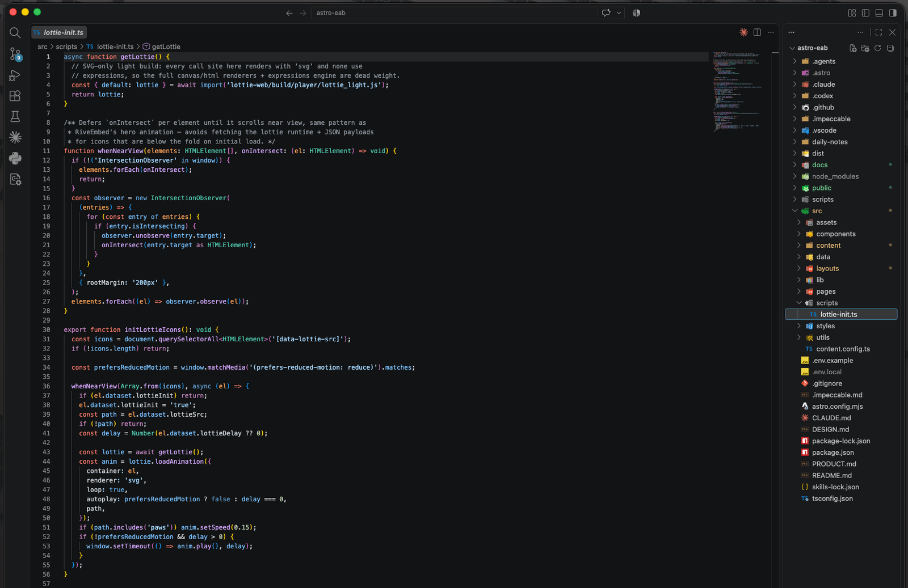Toggle the primary side bar visibility
The image size is (908, 588).
click(x=865, y=12)
